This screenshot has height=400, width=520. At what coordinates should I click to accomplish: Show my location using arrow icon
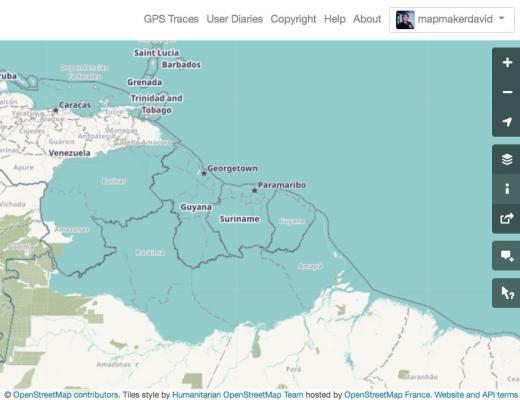tap(507, 122)
